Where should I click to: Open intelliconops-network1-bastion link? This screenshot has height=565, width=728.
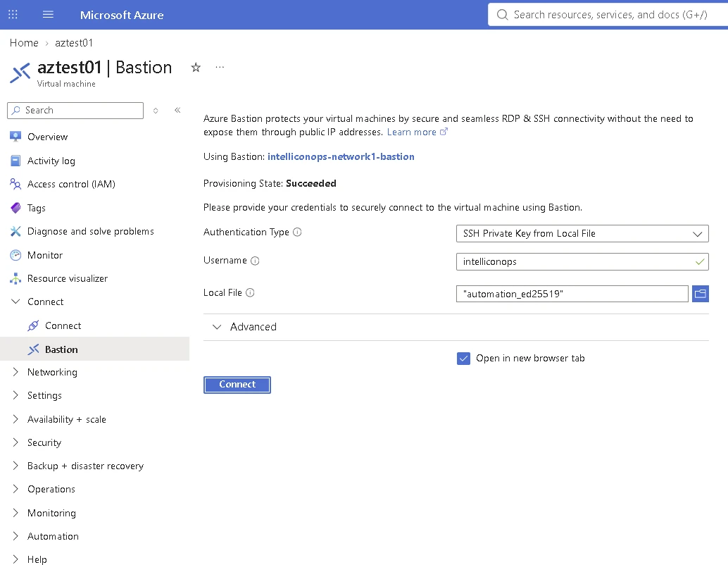coord(341,156)
